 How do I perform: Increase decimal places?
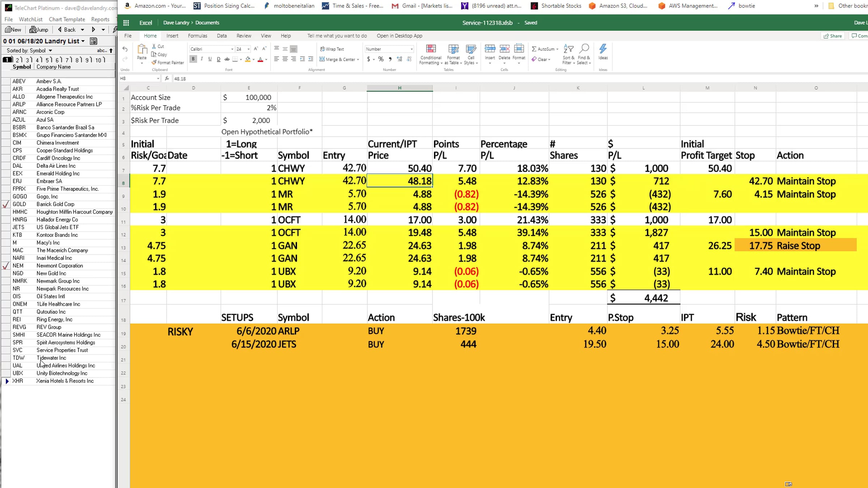point(400,59)
